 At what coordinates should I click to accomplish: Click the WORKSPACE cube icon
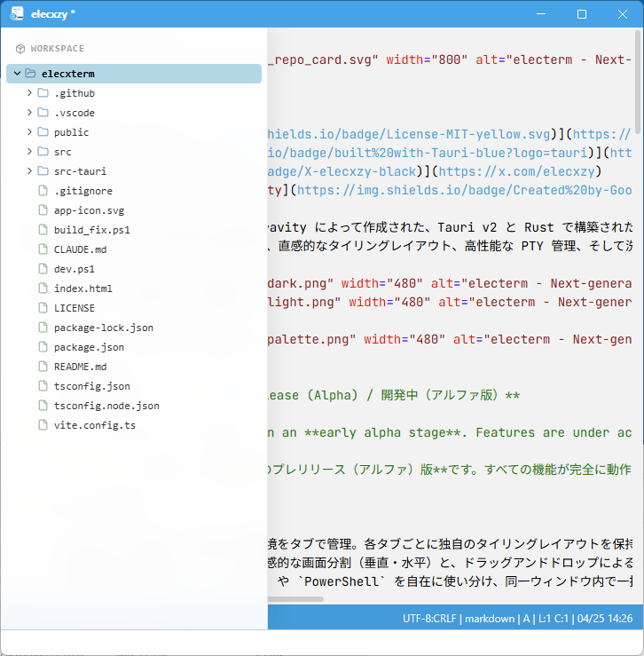pos(20,49)
